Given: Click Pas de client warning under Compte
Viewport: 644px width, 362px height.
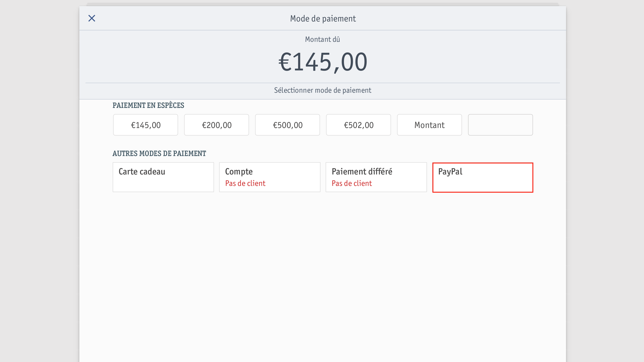Looking at the screenshot, I should tap(245, 183).
